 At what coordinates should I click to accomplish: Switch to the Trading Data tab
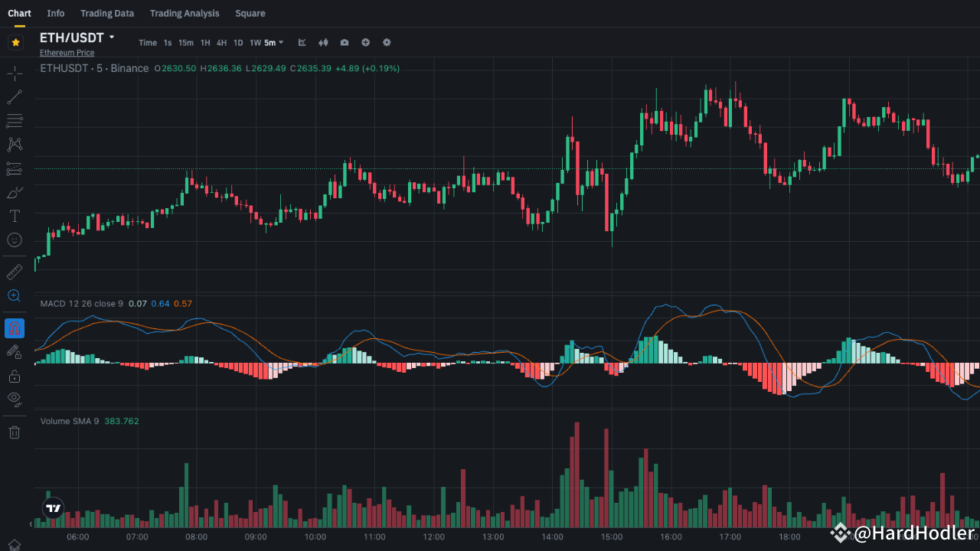[x=107, y=13]
